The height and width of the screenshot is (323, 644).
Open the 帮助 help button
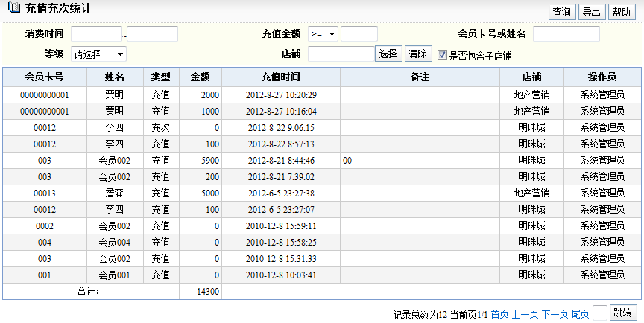click(x=620, y=12)
